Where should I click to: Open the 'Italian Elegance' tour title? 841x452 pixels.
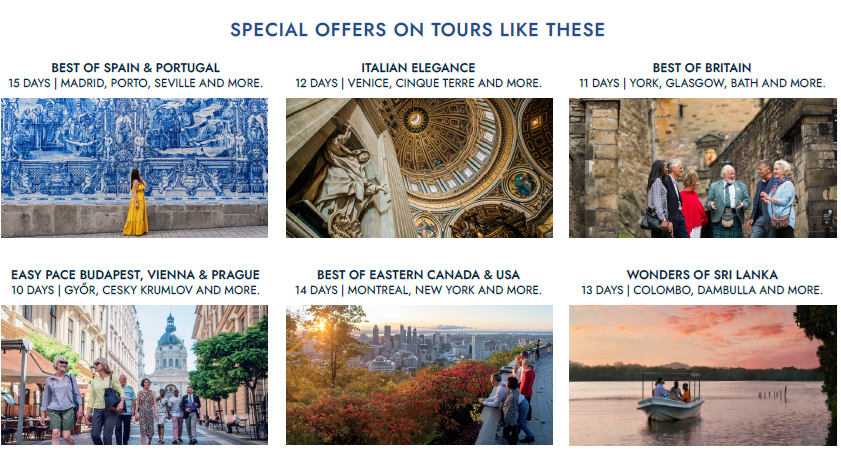click(x=418, y=68)
